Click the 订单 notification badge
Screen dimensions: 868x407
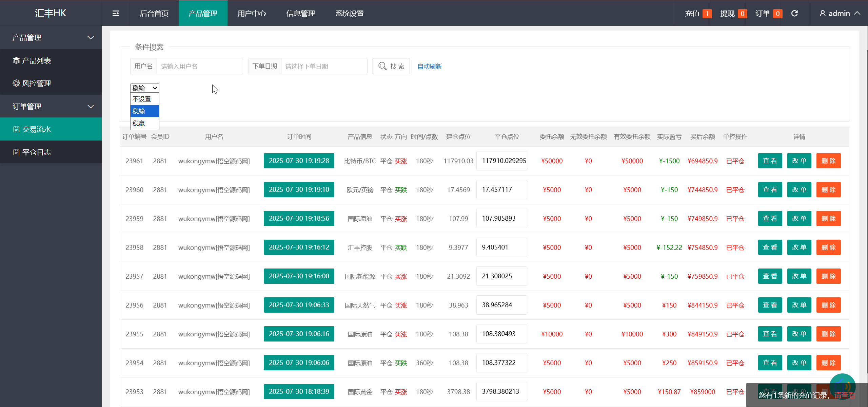[x=777, y=14]
